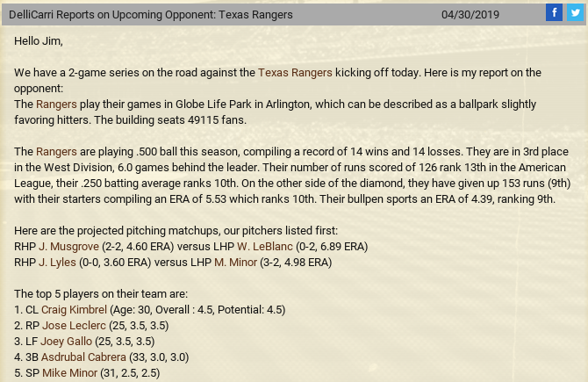Select Mike Minor in top players list
Viewport: 588px width, 382px height.
pyautogui.click(x=69, y=373)
